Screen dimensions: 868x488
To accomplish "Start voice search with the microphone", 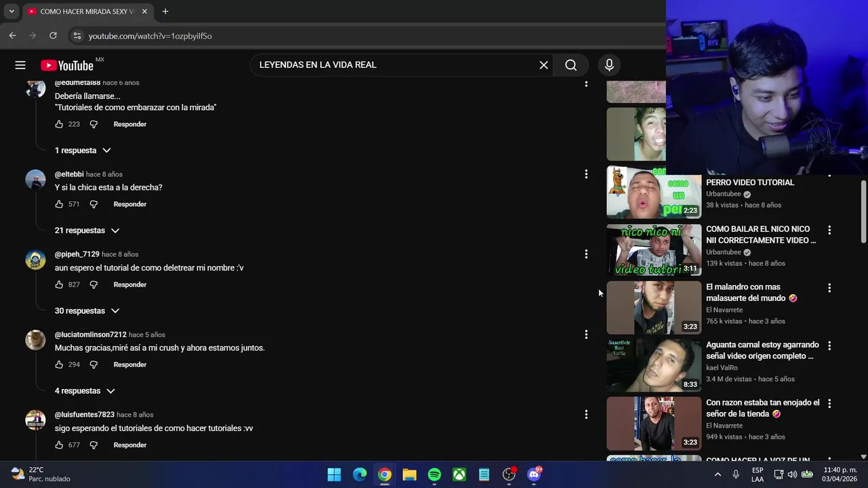I will (609, 65).
